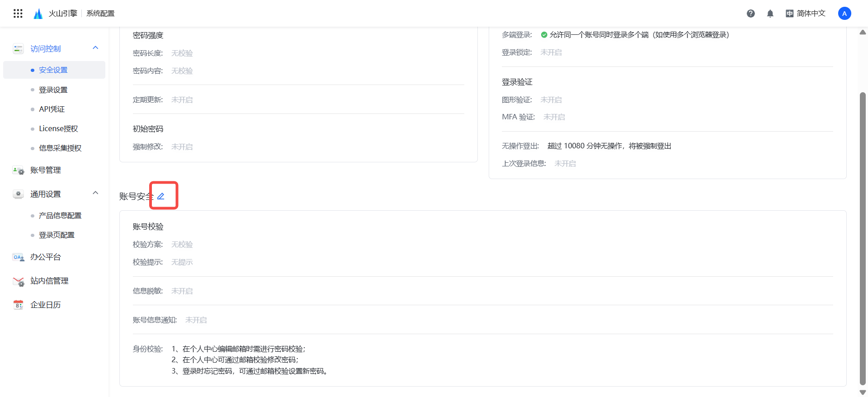Click the 企业日历 calendar icon
This screenshot has width=868, height=397.
pos(18,305)
